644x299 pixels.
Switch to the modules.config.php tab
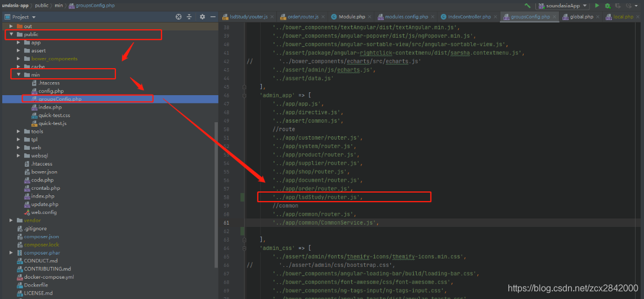(x=406, y=17)
